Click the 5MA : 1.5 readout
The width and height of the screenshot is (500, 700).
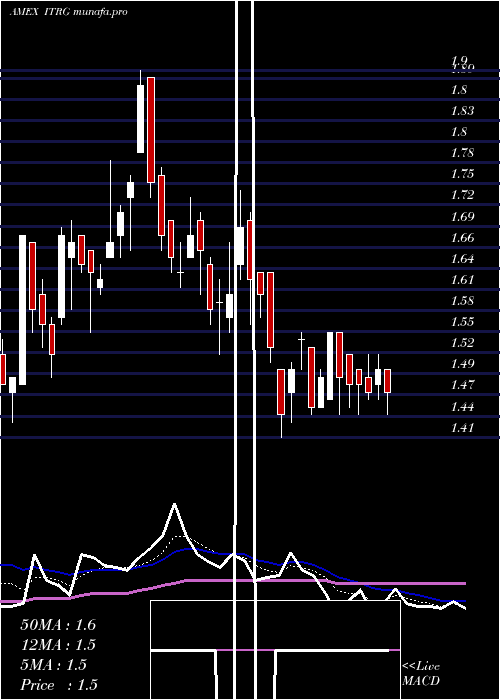coord(54,665)
